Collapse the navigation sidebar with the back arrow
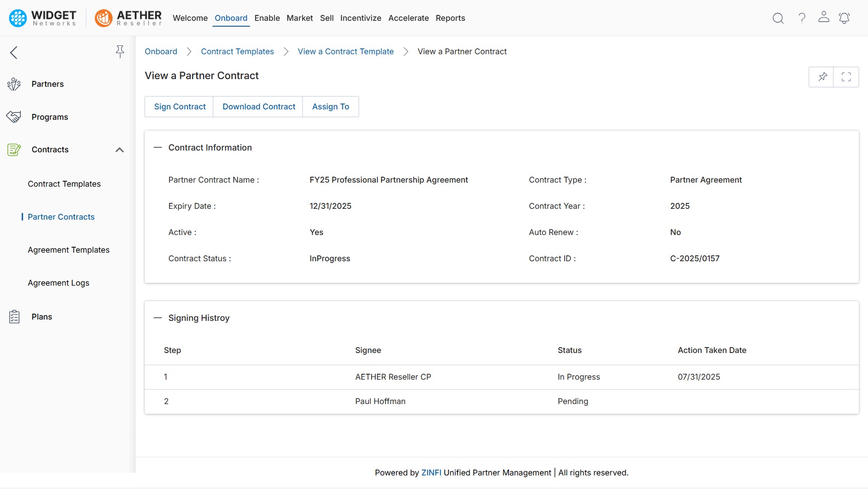This screenshot has height=489, width=868. (x=14, y=52)
